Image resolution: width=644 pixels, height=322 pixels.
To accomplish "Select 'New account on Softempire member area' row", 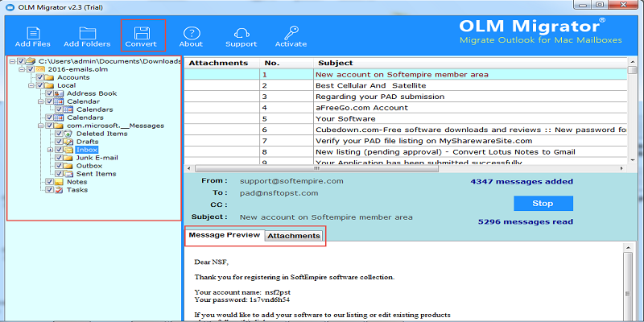I will click(x=406, y=74).
